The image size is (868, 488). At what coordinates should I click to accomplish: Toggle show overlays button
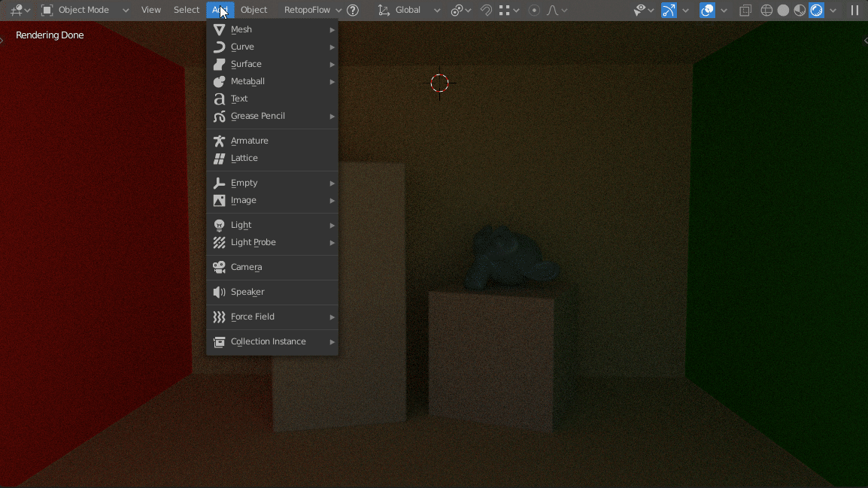coord(707,10)
